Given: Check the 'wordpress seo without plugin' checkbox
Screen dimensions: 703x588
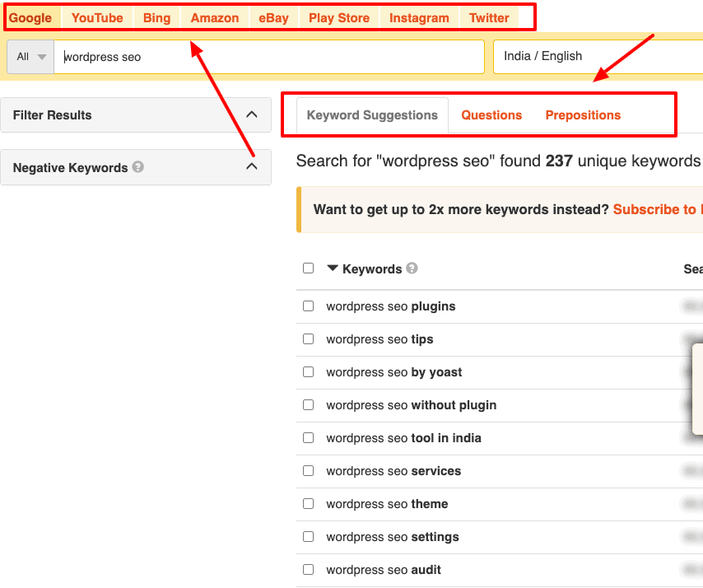Looking at the screenshot, I should pos(308,404).
